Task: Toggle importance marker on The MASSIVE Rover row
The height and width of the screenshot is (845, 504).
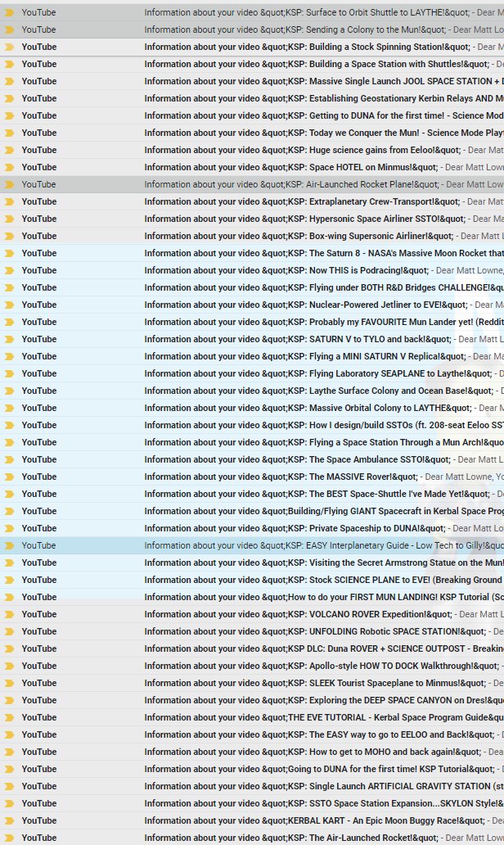Action: (x=9, y=477)
